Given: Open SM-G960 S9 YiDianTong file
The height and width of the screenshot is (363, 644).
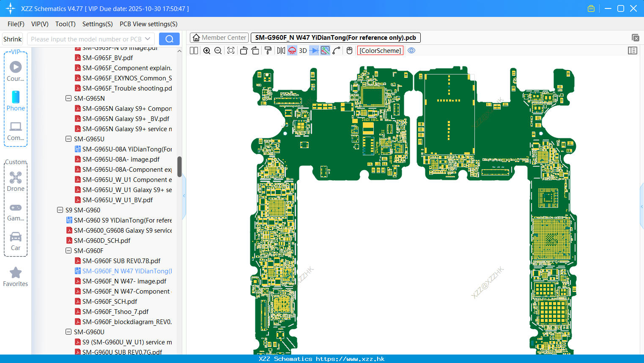Looking at the screenshot, I should pos(123,220).
